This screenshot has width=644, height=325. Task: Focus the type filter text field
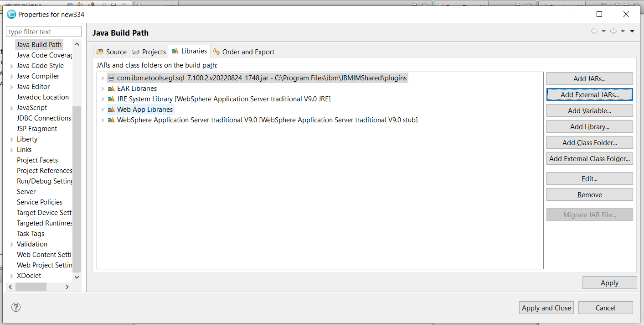[x=44, y=31]
